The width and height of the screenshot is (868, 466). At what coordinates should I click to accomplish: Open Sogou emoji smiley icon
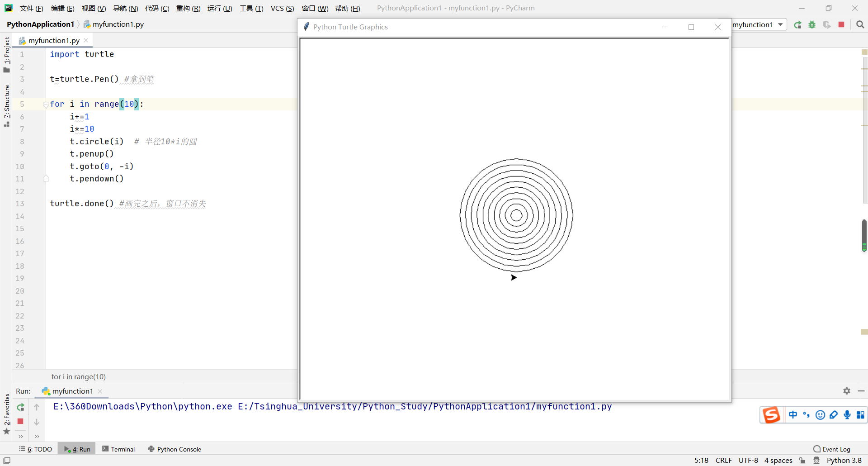[821, 415]
